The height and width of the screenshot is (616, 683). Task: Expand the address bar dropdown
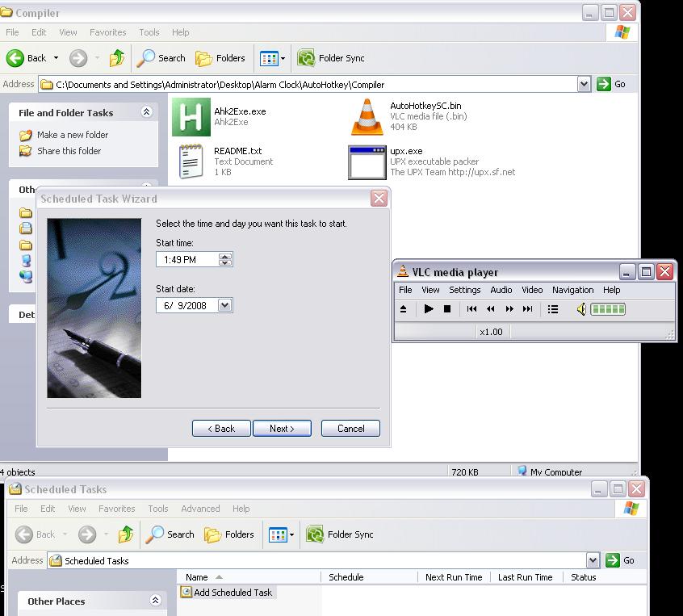point(584,84)
